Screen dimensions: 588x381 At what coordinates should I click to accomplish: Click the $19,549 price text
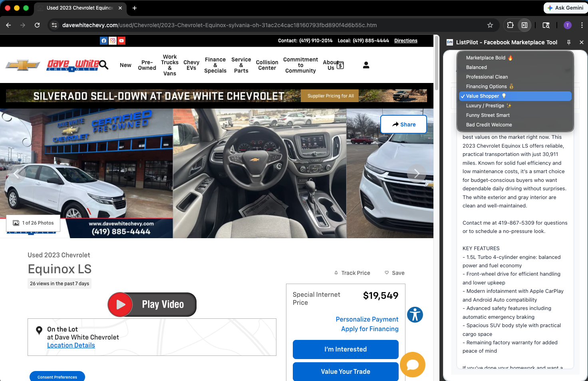[x=381, y=296]
